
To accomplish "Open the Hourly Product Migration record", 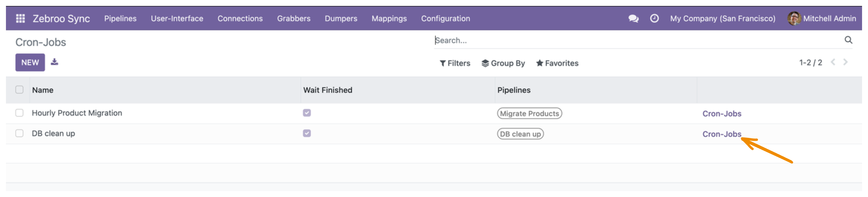I will click(x=77, y=113).
